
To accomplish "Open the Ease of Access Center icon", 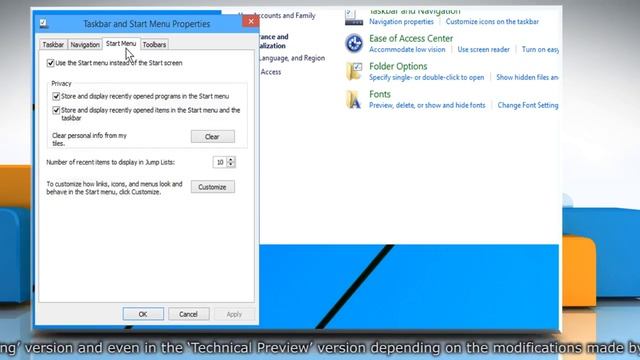I will [354, 43].
